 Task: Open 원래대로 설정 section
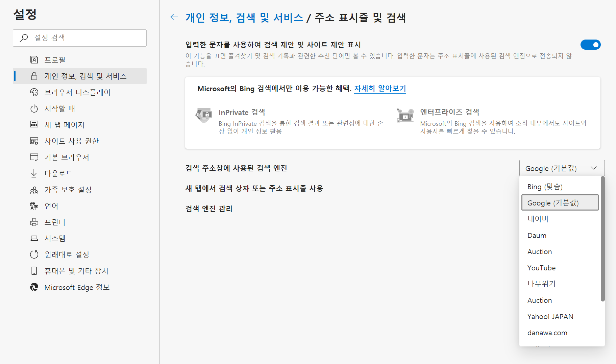(x=80, y=254)
